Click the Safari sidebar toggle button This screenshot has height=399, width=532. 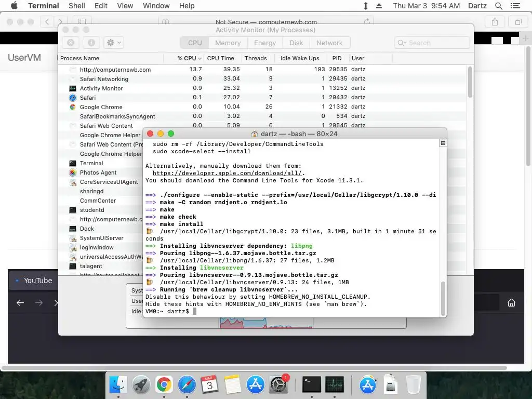point(82,22)
